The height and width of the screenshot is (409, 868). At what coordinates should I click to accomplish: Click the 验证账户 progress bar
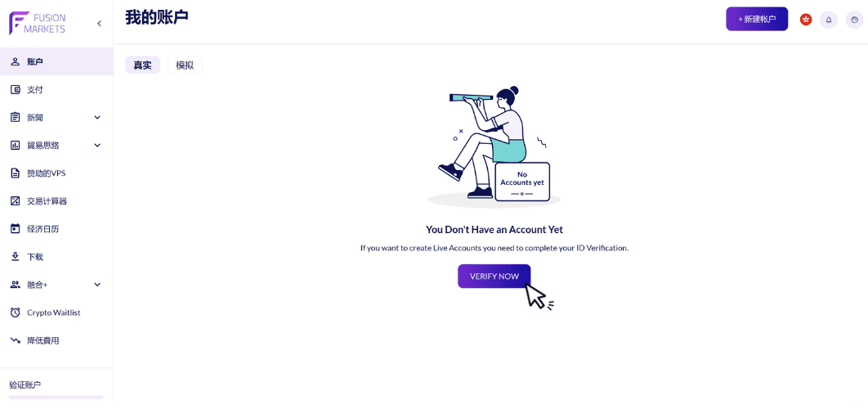click(x=56, y=398)
